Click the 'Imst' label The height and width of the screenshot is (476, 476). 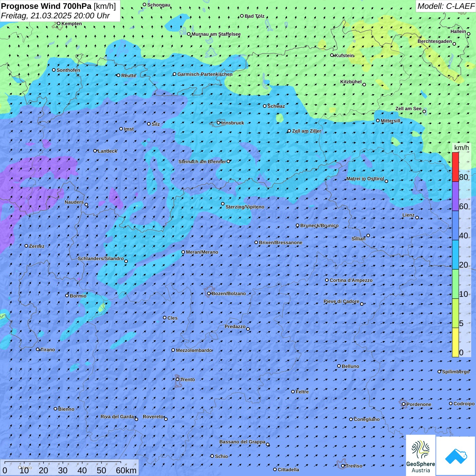coord(129,129)
